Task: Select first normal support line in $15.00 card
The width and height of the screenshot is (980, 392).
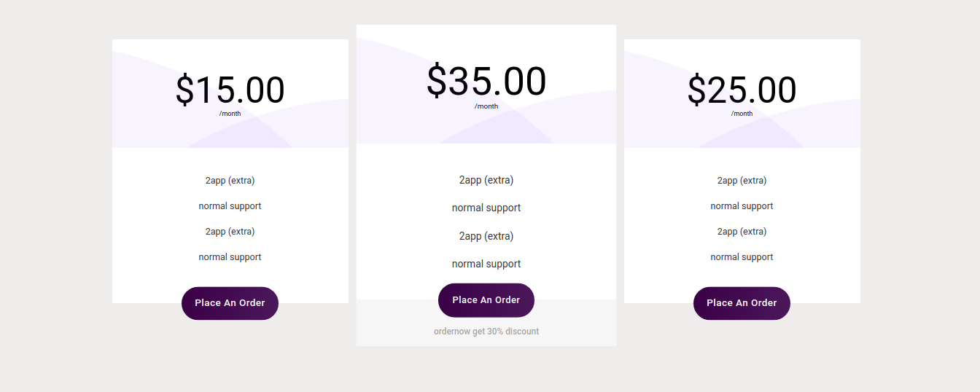Action: click(x=230, y=206)
